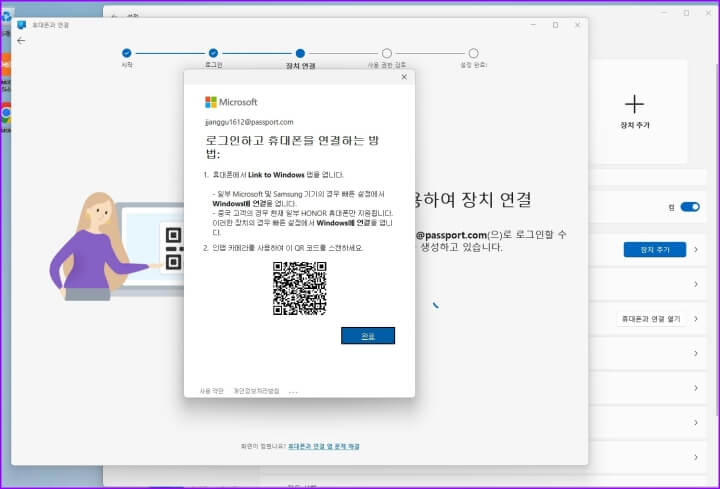The height and width of the screenshot is (489, 720).
Task: Select the 시작 step indicator
Action: 127,53
